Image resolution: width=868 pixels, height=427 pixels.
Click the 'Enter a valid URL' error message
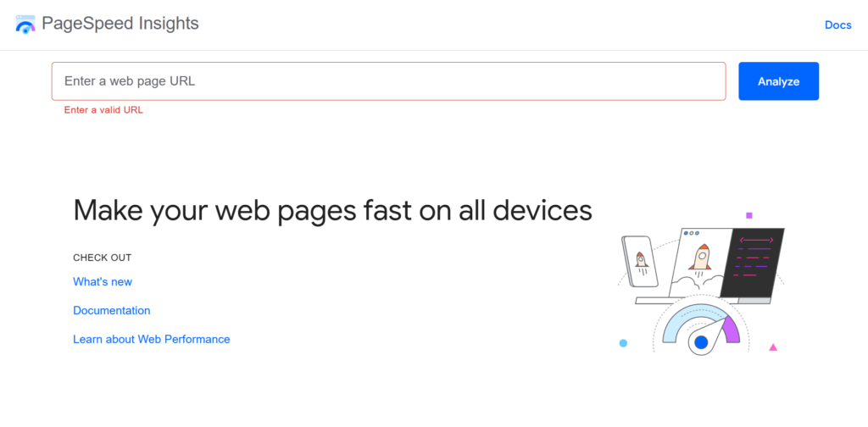(x=103, y=109)
